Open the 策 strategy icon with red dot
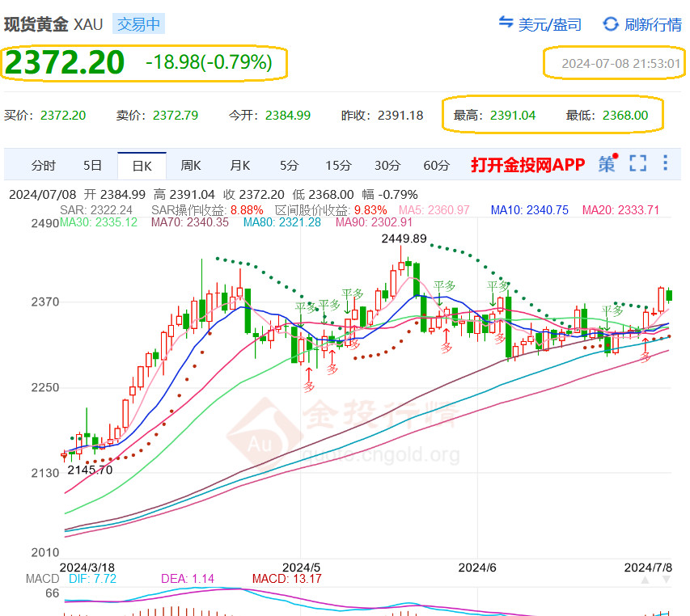 [x=607, y=163]
